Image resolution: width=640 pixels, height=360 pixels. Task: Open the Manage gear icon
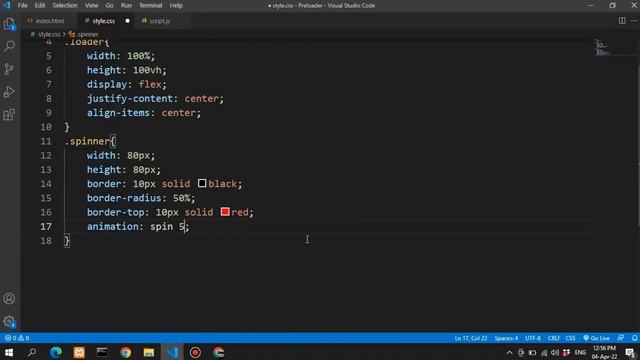pyautogui.click(x=9, y=321)
